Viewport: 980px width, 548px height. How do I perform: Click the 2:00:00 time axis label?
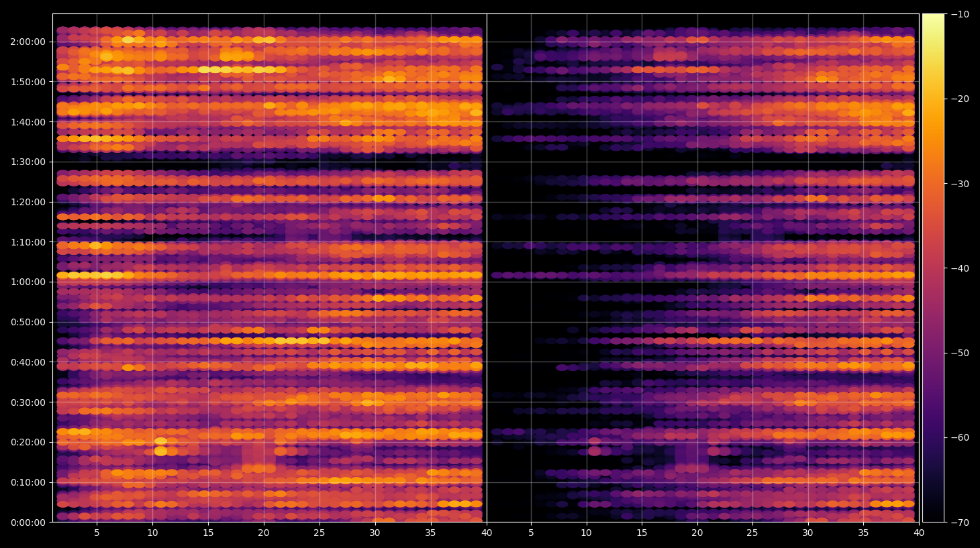point(28,42)
